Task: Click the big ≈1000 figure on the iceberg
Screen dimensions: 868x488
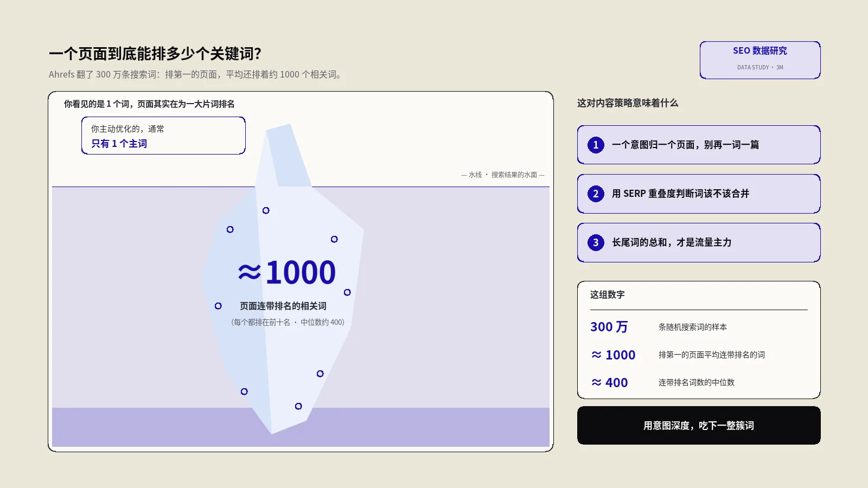Action: pyautogui.click(x=287, y=272)
